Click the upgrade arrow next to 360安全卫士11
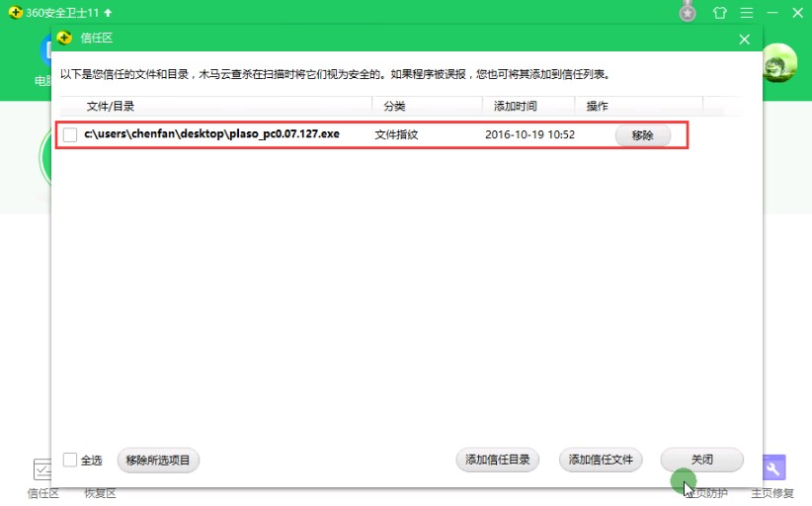The image size is (812, 506). click(x=108, y=13)
